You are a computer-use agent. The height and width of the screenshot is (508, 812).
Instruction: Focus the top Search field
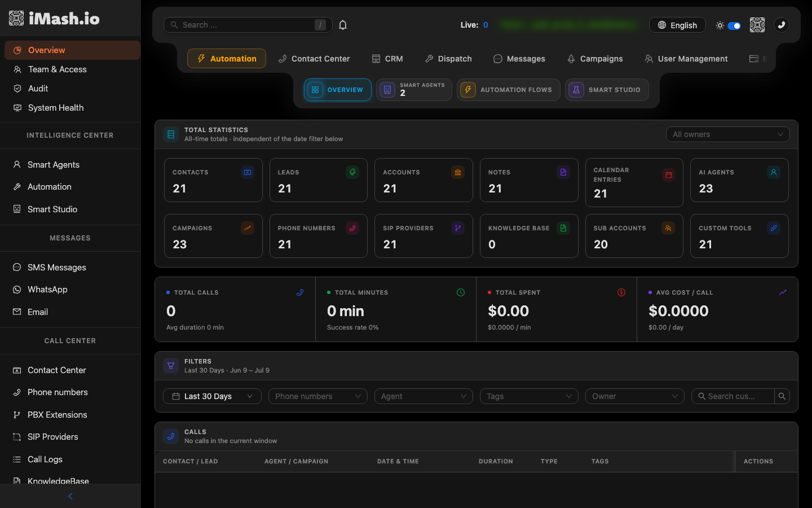[248, 25]
